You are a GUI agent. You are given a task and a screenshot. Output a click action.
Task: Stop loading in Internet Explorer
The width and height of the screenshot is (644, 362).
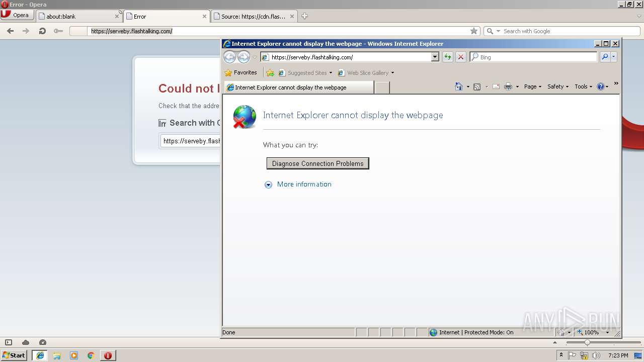(x=460, y=57)
